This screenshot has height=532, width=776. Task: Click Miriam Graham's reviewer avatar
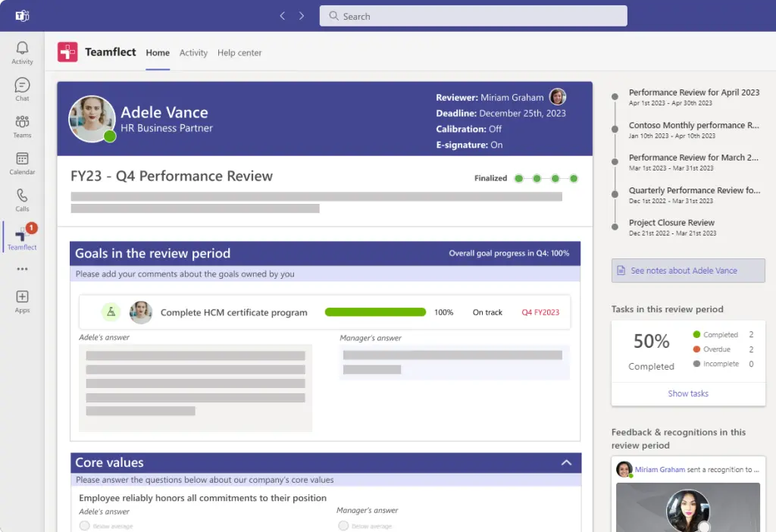[558, 96]
